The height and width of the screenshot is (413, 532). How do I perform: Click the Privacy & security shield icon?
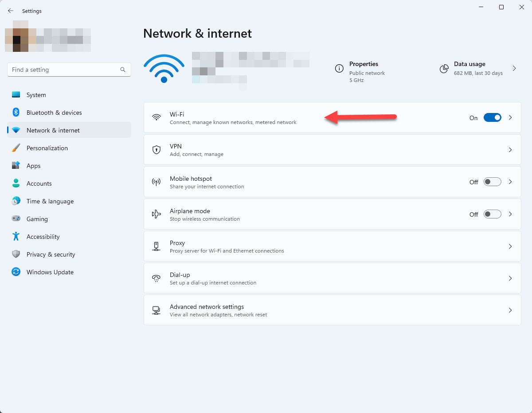[x=16, y=254]
